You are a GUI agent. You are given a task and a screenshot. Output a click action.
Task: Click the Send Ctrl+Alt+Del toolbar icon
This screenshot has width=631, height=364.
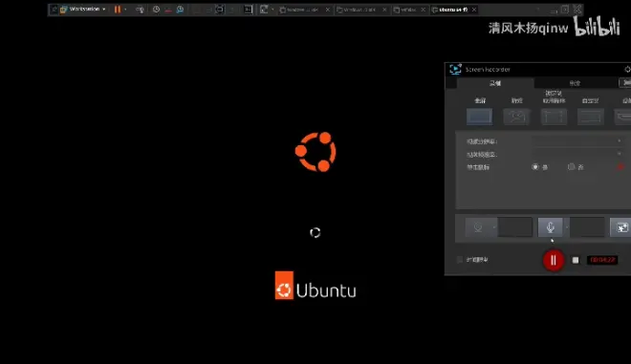tap(140, 10)
